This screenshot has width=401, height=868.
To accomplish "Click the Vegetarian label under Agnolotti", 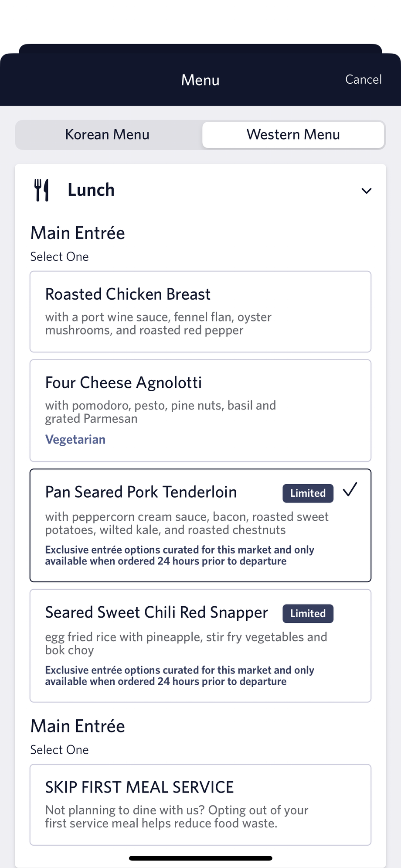I will point(75,439).
